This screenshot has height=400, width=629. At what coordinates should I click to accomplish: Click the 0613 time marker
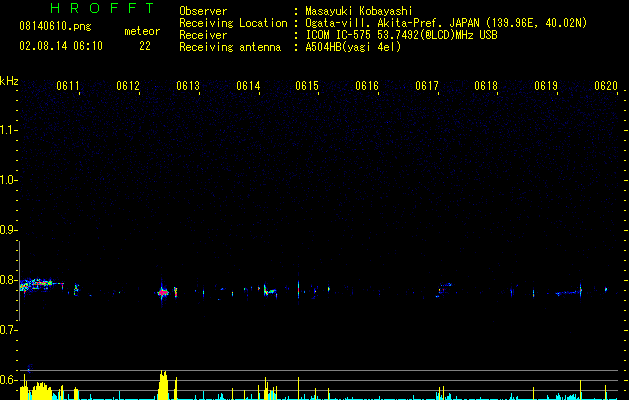point(188,86)
